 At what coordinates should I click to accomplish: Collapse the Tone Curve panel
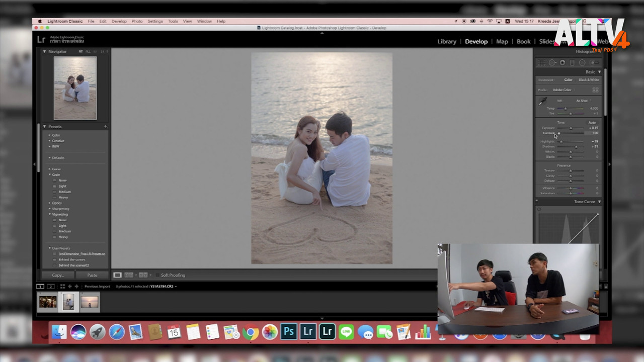pos(599,202)
